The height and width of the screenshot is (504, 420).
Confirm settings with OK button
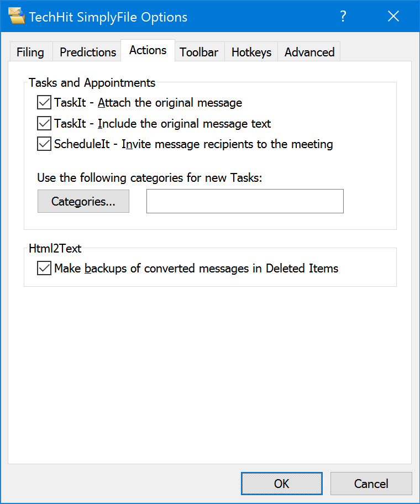point(282,484)
